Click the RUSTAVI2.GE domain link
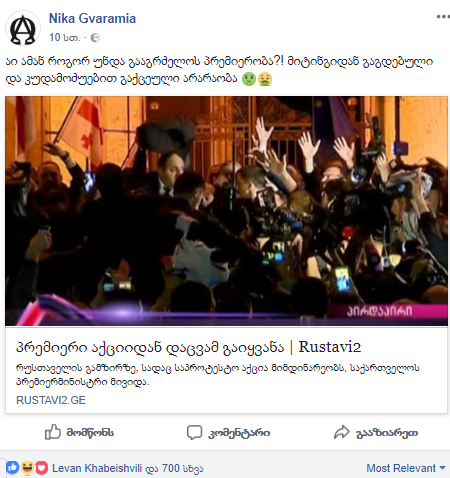Screen dimensions: 450x478 coord(51,400)
